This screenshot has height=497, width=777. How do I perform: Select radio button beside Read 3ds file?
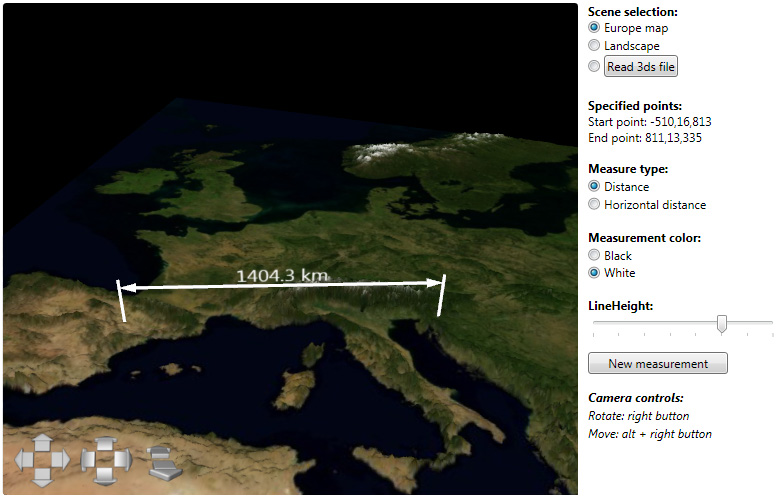point(594,66)
